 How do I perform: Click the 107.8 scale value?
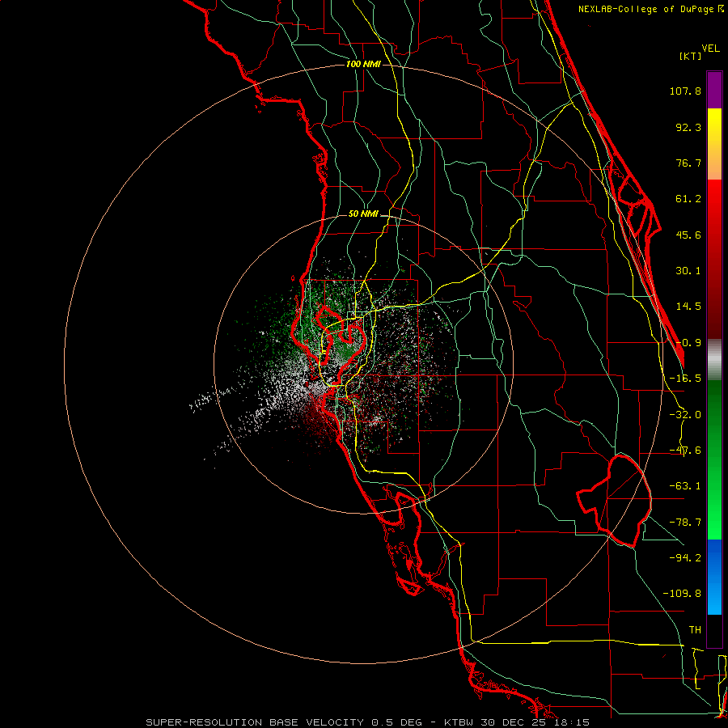click(685, 91)
